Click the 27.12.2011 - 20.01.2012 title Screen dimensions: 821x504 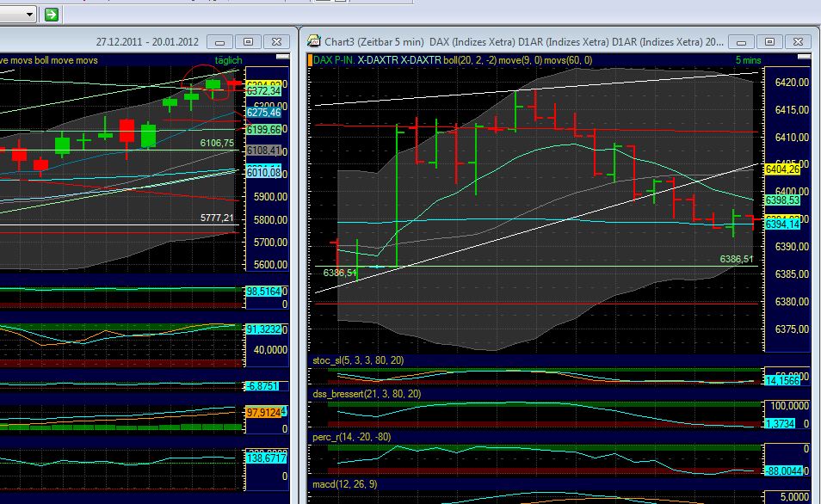coord(146,40)
